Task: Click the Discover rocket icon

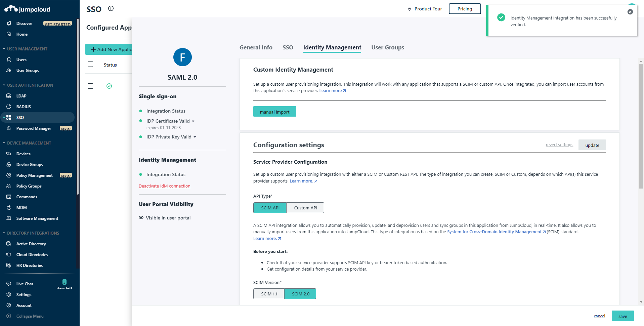Action: click(9, 24)
